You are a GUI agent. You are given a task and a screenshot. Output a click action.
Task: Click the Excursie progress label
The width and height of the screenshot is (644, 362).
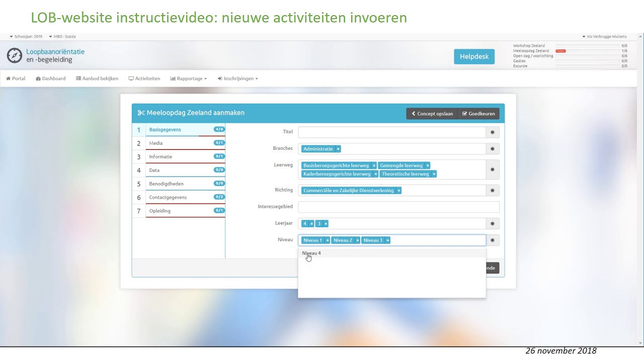(520, 66)
